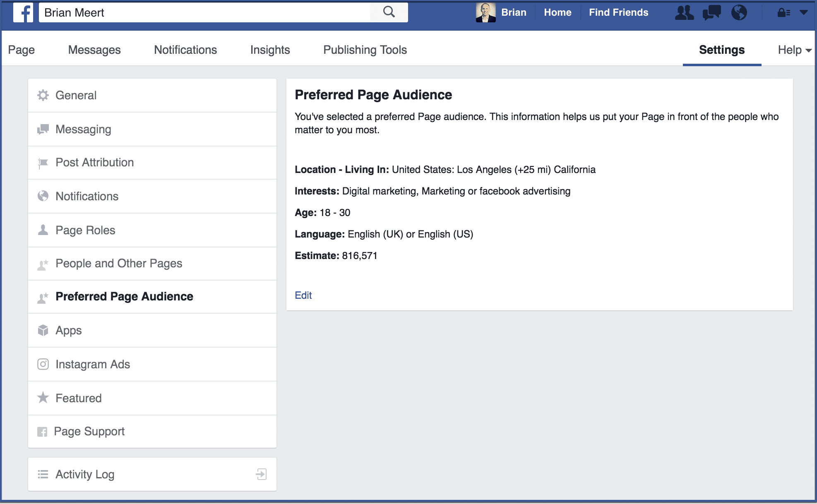Click the Find Friends link
Screen dimensions: 817x504
618,12
